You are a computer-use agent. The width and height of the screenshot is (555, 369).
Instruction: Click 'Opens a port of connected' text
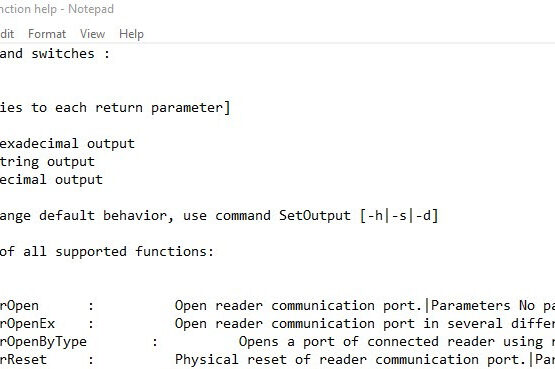point(339,342)
